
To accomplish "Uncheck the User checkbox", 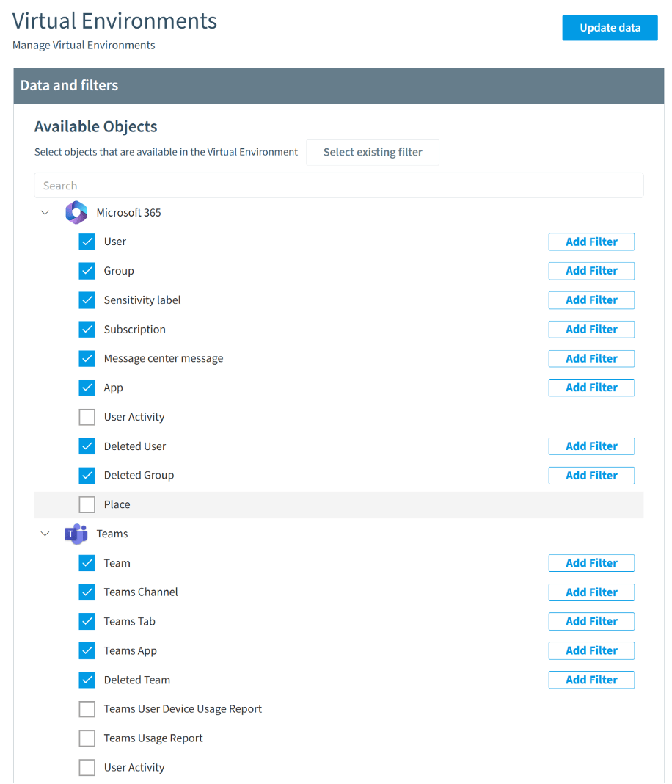I will (x=87, y=242).
